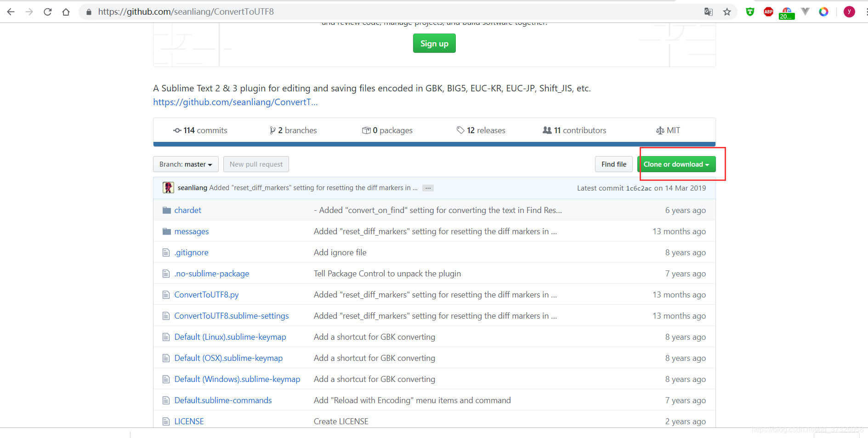868x438 pixels.
Task: View the MIT license
Action: (x=668, y=130)
